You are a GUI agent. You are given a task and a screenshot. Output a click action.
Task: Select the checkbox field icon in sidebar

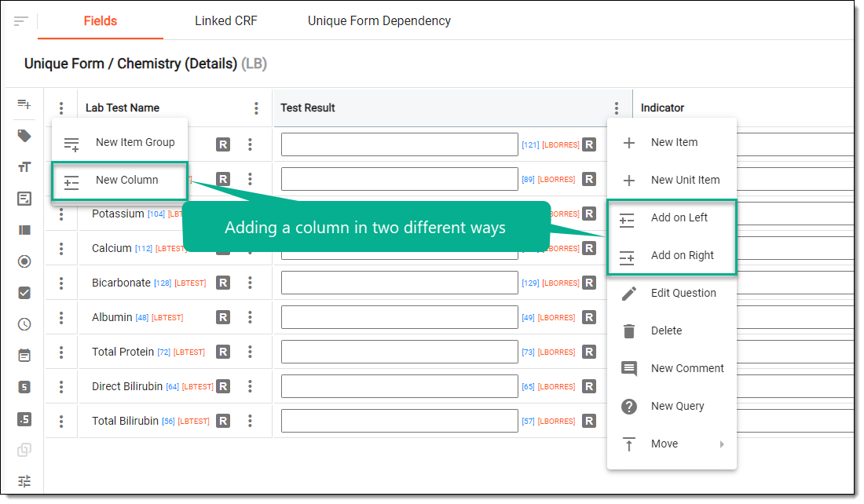[24, 293]
